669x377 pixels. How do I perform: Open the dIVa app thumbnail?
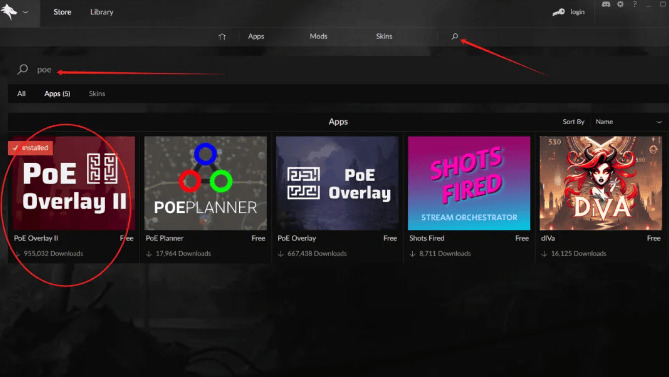(x=601, y=183)
